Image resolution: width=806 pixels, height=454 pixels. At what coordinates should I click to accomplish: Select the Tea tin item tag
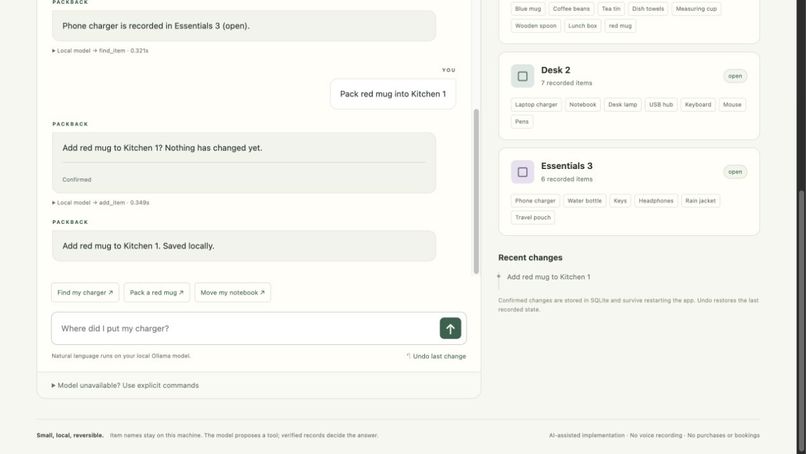click(x=611, y=9)
